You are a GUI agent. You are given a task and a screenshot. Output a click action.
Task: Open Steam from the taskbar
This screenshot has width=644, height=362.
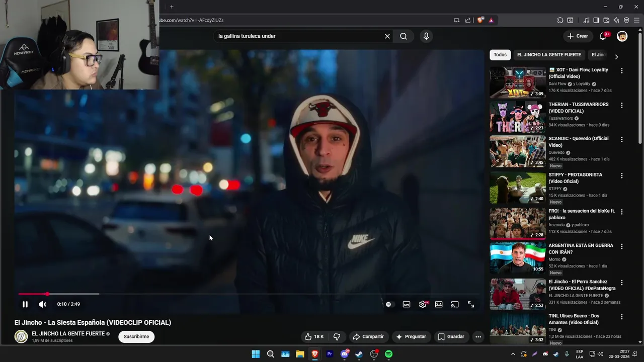pyautogui.click(x=359, y=354)
